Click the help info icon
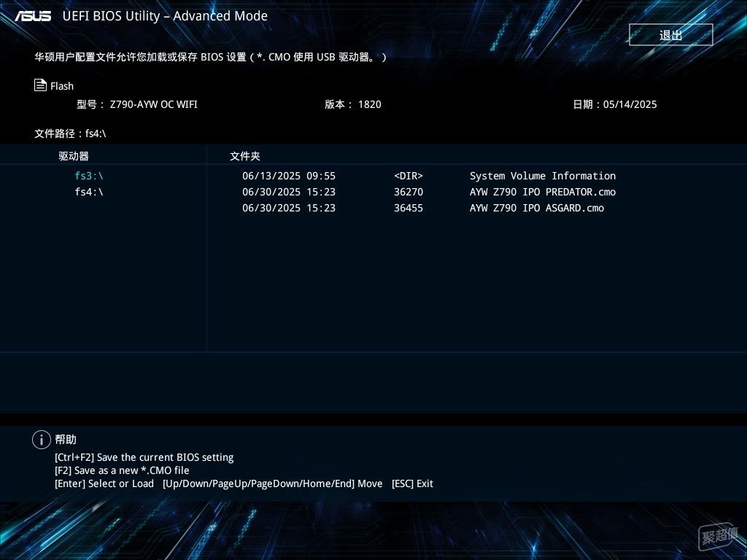Image resolution: width=747 pixels, height=560 pixels. [x=42, y=440]
